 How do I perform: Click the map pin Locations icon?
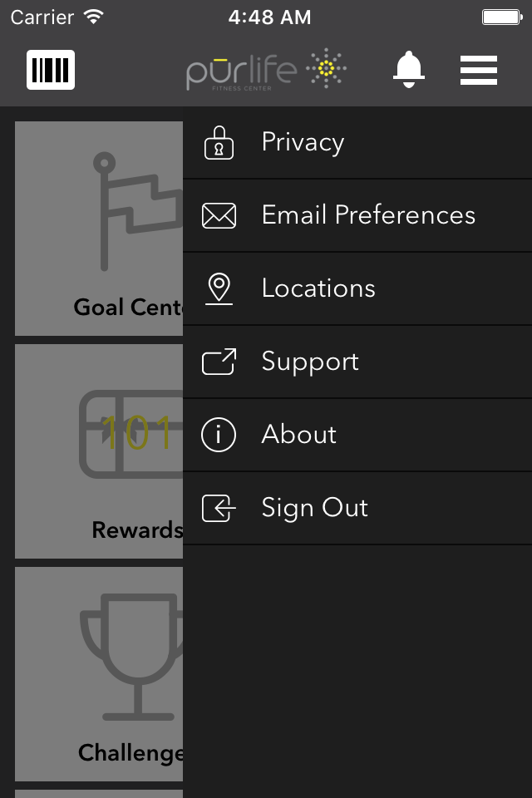click(x=219, y=288)
